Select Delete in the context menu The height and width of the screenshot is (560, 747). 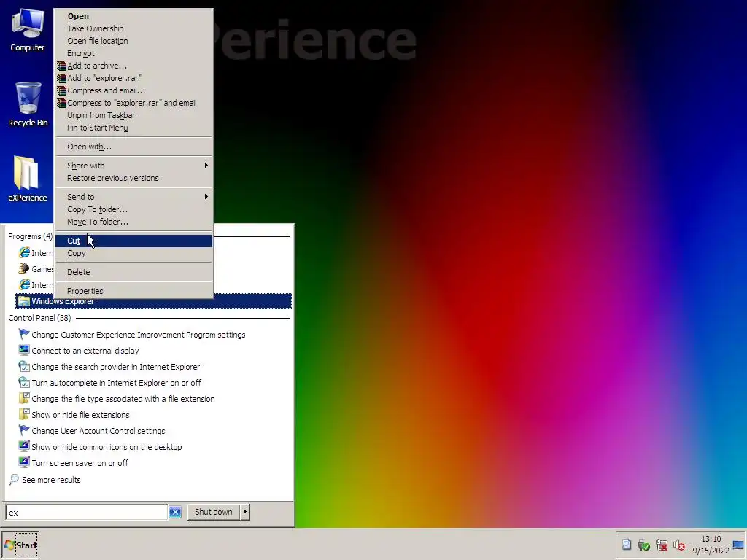coord(134,273)
